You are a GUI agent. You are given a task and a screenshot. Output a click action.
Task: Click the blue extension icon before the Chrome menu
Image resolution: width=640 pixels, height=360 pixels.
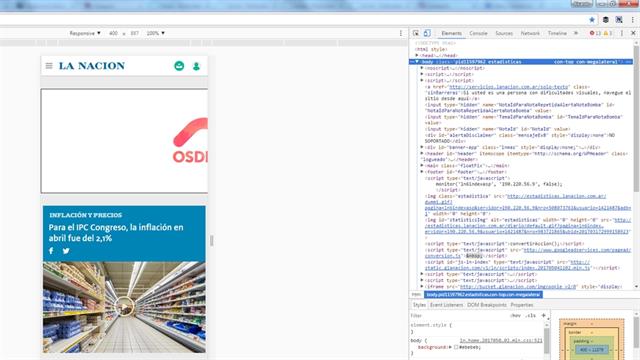619,20
